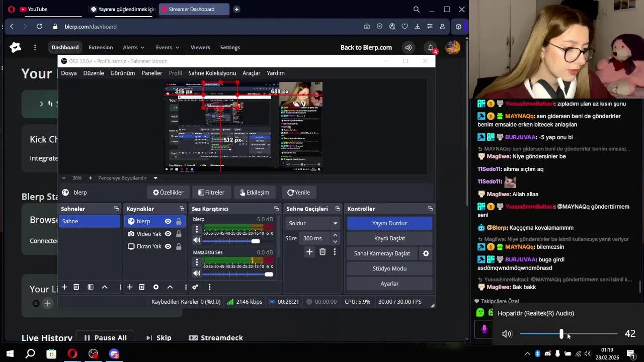Add a scene transition with plus icon
Image resolution: width=644 pixels, height=362 pixels.
(309, 252)
